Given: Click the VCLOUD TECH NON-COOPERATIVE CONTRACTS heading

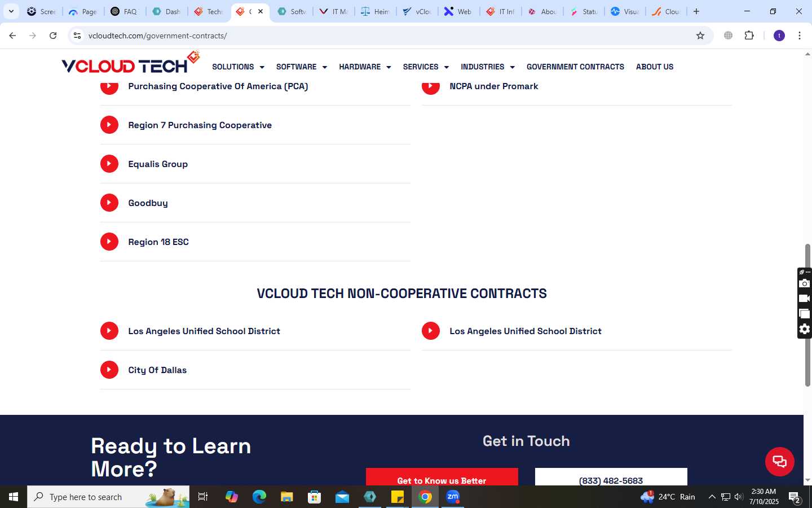Looking at the screenshot, I should tap(401, 294).
